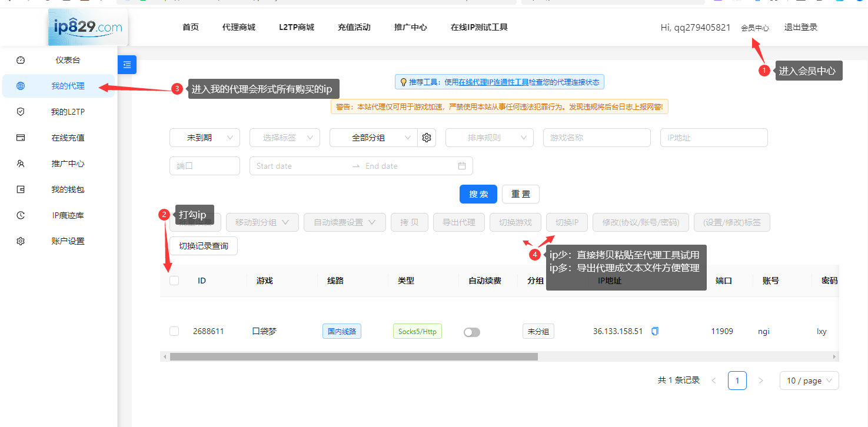Select the 我的钱包 wallet icon
The width and height of the screenshot is (868, 427).
pos(21,189)
